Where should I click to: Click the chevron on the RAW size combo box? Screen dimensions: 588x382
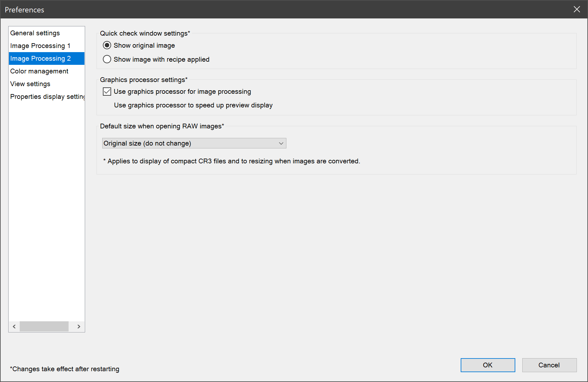pyautogui.click(x=281, y=143)
